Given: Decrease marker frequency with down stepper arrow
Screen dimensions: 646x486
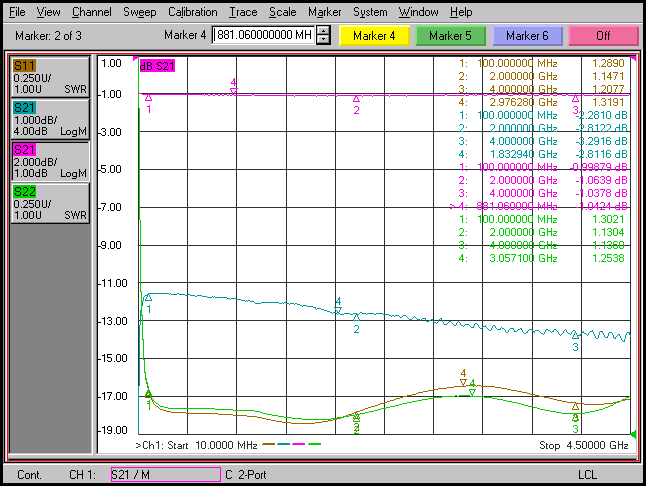Looking at the screenshot, I should point(323,40).
